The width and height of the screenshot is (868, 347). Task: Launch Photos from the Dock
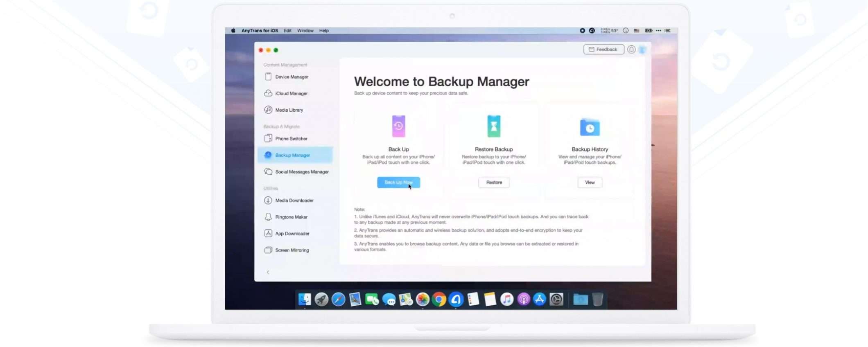(422, 300)
